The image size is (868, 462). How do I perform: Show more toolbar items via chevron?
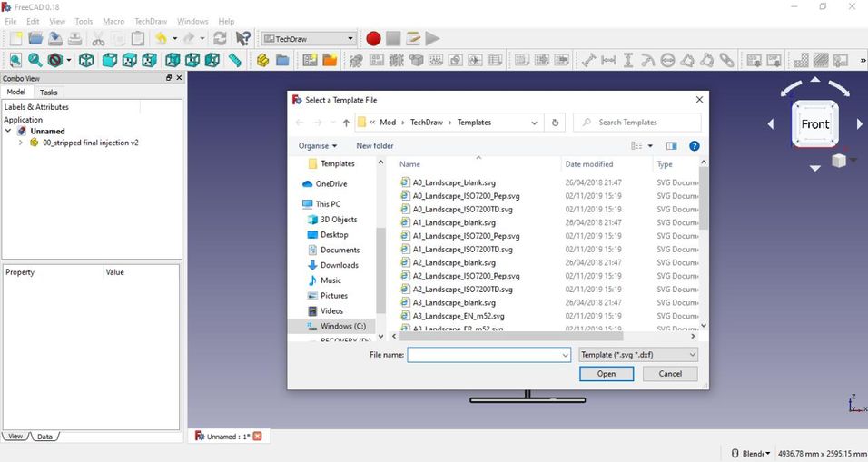(863, 60)
